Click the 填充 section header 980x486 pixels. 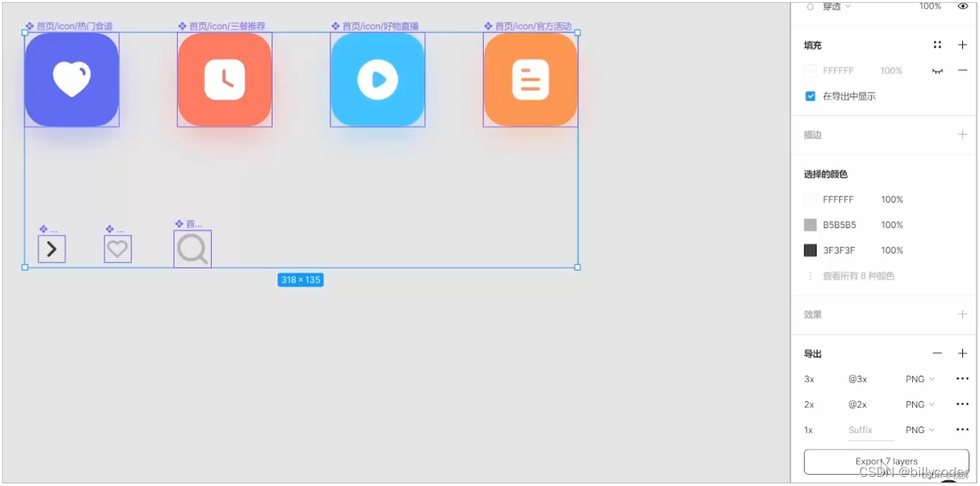point(813,45)
